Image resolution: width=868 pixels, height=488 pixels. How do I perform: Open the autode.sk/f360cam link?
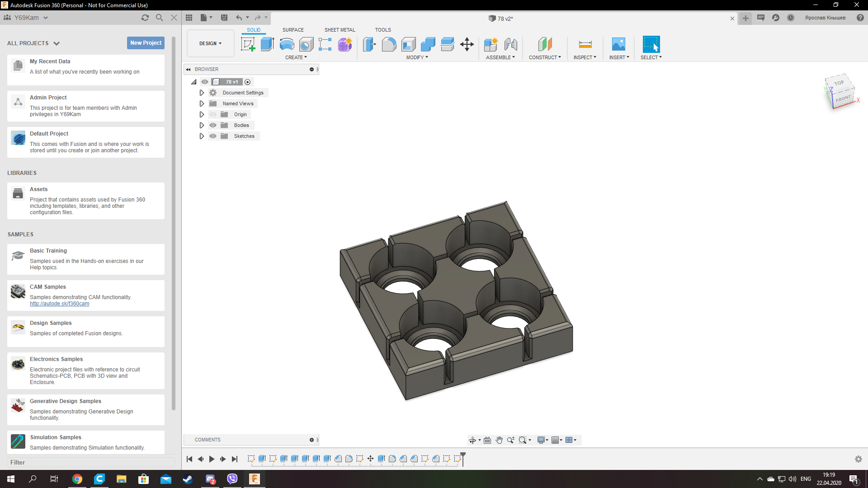click(x=59, y=304)
